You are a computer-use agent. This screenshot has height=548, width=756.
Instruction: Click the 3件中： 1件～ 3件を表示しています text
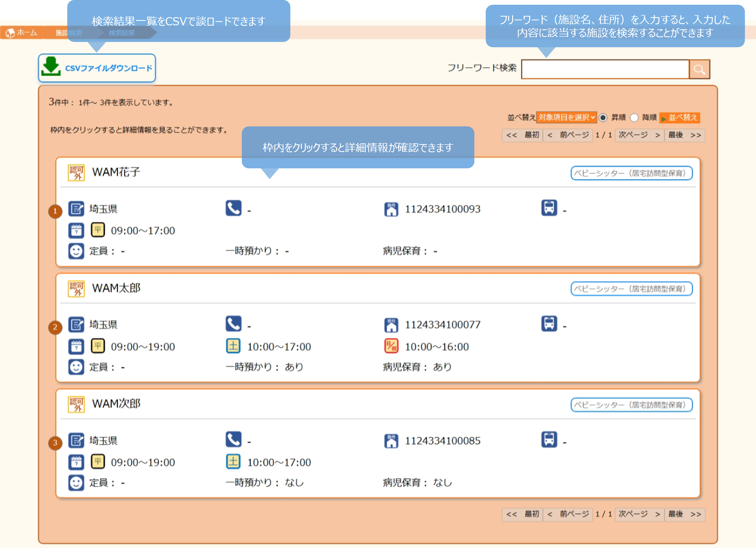coord(111,102)
